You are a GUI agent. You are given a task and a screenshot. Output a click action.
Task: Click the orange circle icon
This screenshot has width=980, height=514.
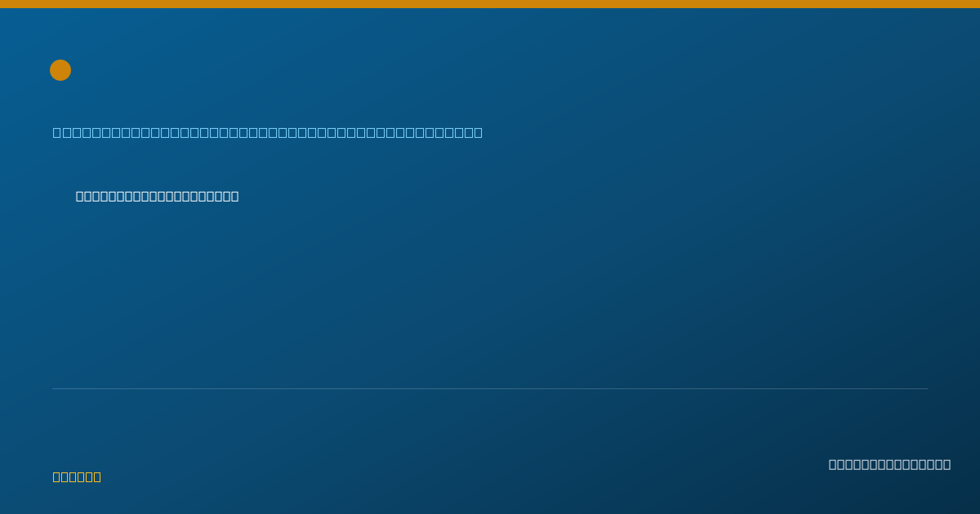point(60,70)
